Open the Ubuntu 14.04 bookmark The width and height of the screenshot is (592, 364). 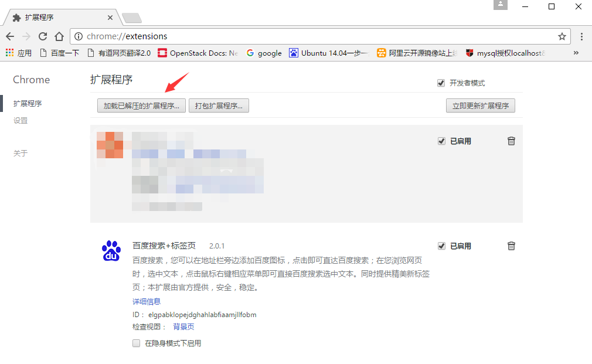[329, 53]
